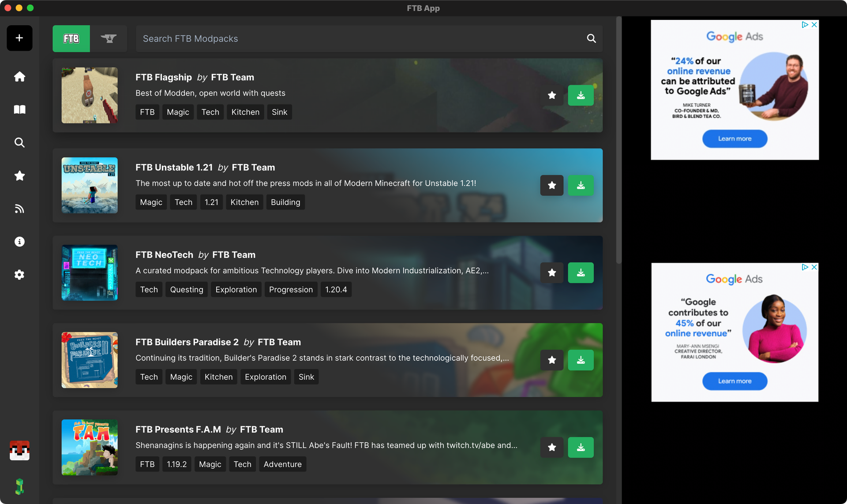The height and width of the screenshot is (504, 847).
Task: Download FTB Builders Paradise 2 modpack
Action: tap(581, 360)
